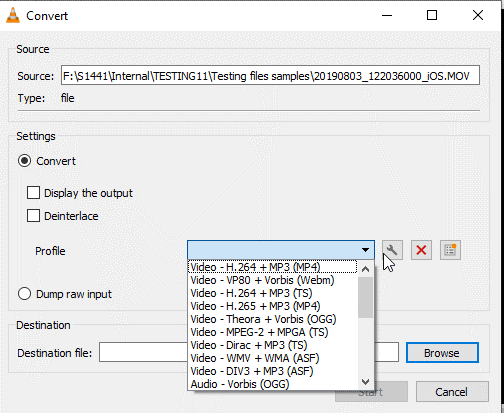
Task: Maximize the Convert window
Action: tap(432, 15)
